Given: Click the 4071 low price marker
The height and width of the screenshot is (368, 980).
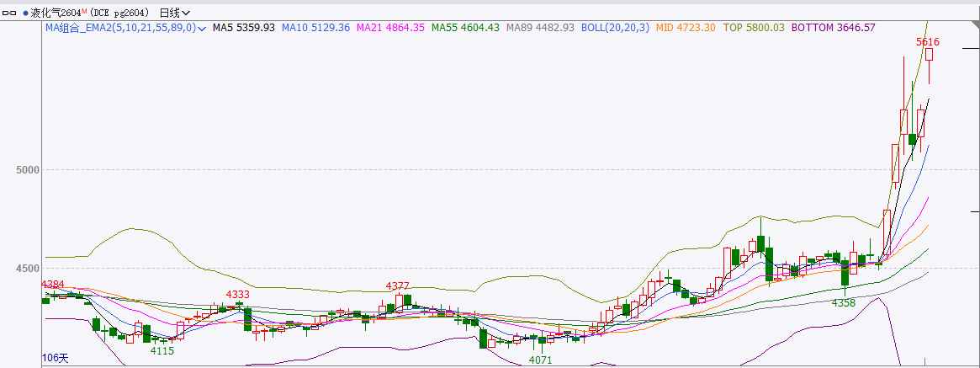Looking at the screenshot, I should (x=540, y=360).
